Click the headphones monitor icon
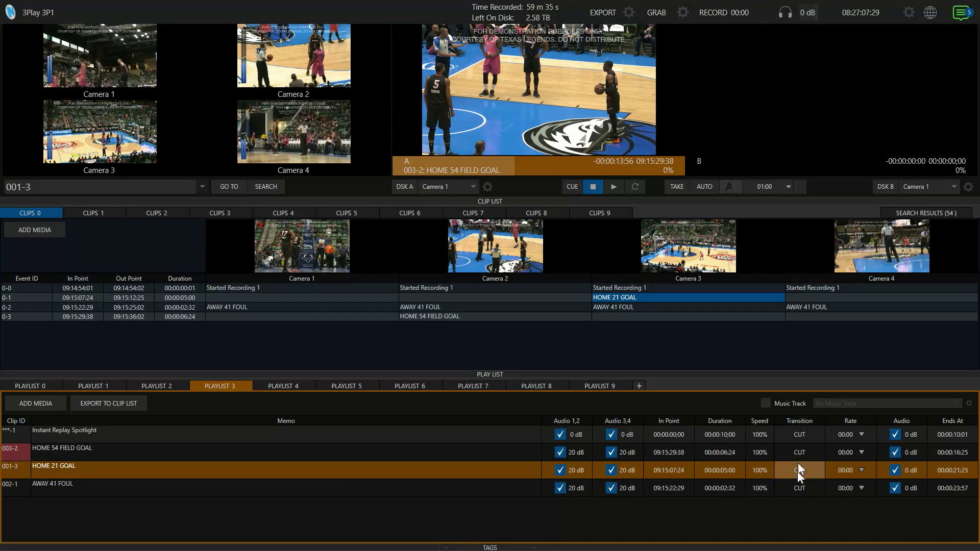This screenshot has height=551, width=980. pyautogui.click(x=785, y=12)
